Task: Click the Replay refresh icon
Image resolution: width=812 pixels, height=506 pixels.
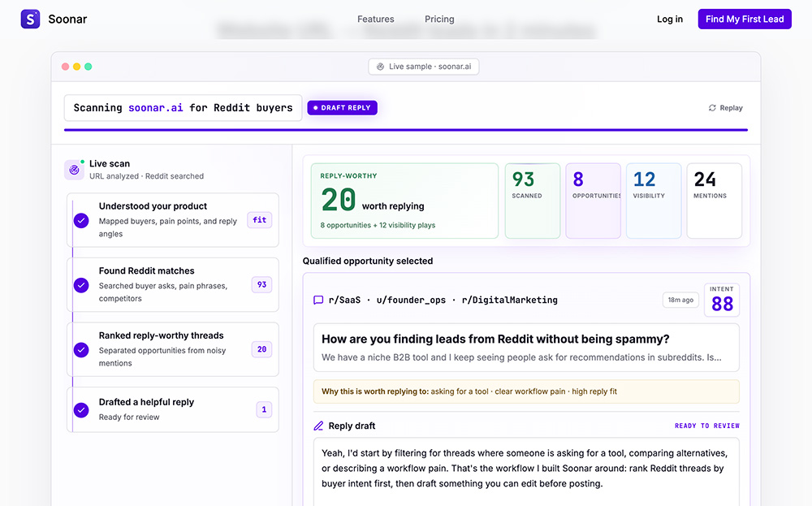Action: coord(712,108)
